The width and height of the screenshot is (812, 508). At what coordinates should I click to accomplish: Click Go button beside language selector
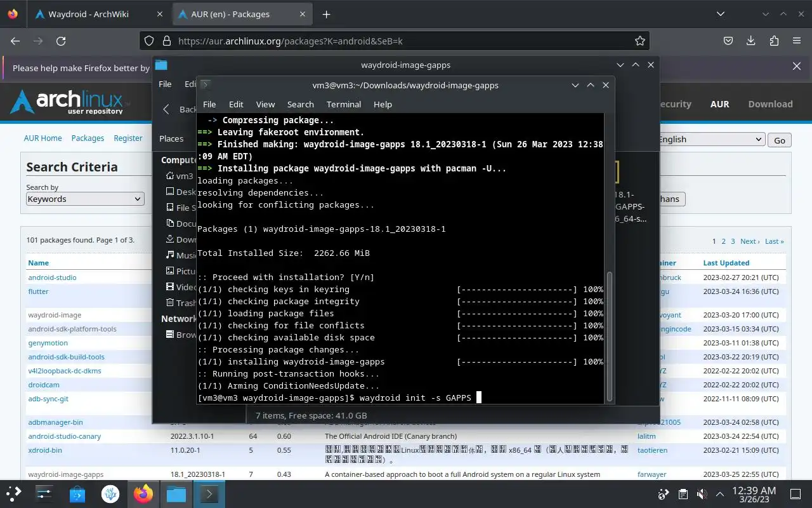(780, 140)
